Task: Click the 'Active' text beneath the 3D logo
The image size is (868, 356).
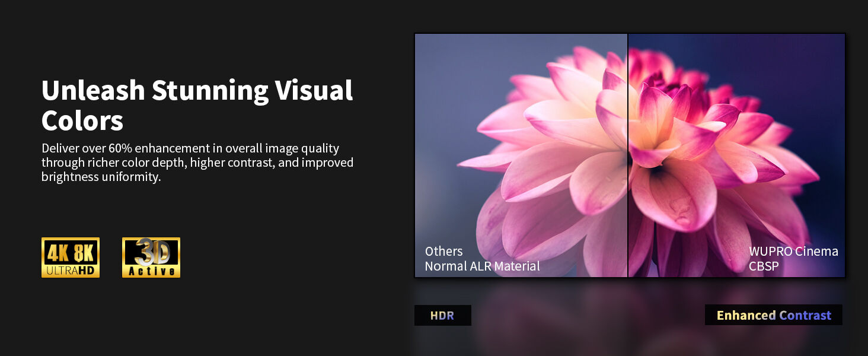Action: 151,271
